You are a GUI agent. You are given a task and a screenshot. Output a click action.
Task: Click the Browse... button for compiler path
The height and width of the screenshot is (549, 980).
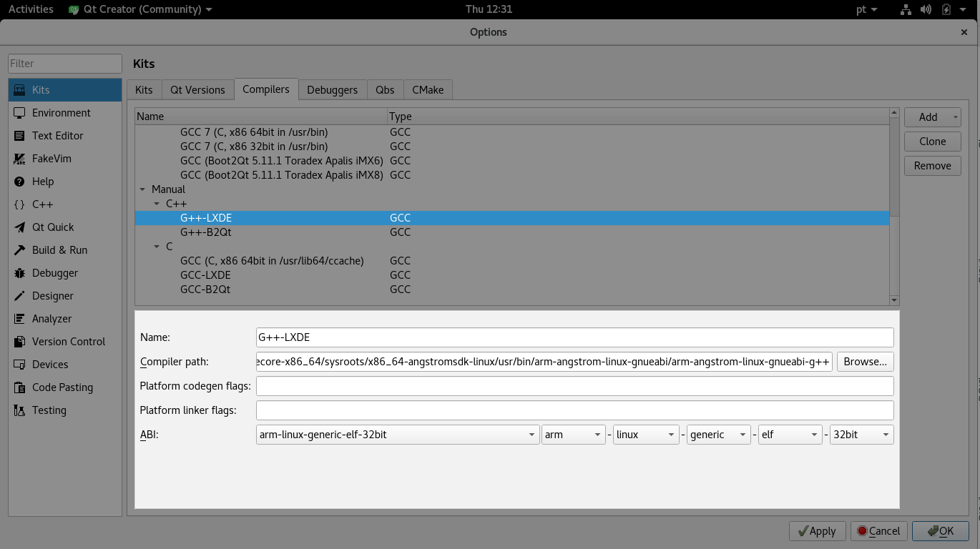tap(865, 362)
